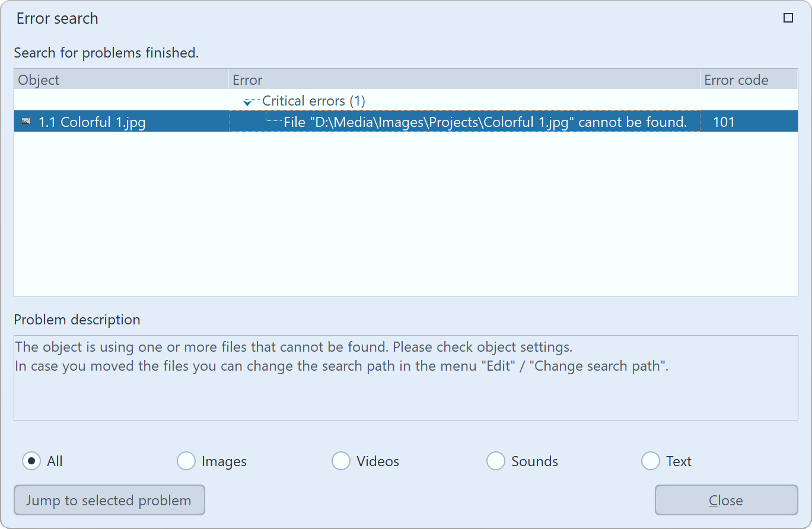Maximize the Error search window
Image resolution: width=812 pixels, height=529 pixels.
[788, 18]
